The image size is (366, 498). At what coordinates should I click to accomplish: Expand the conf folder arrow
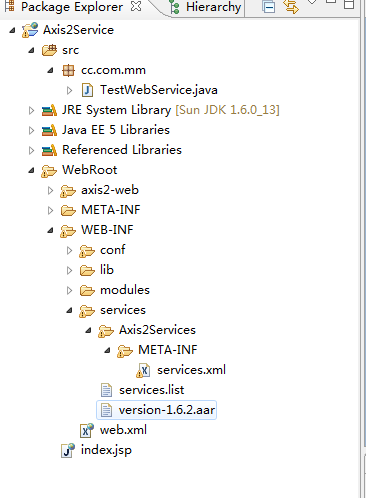point(69,251)
